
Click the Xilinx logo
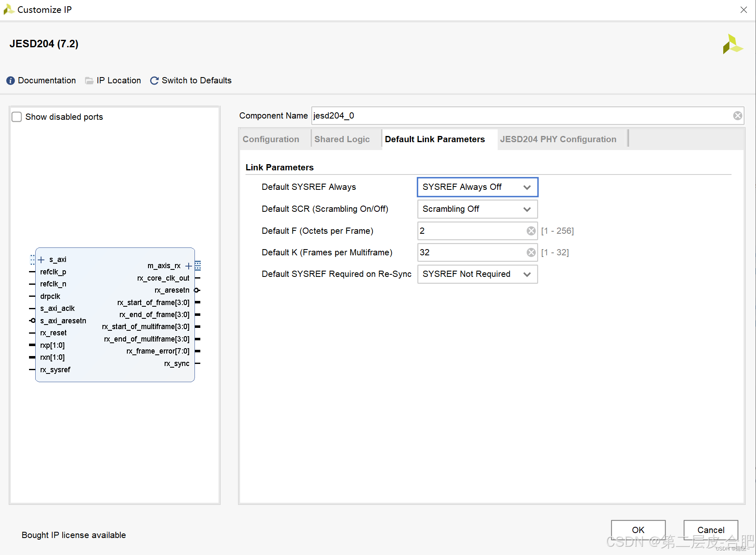tap(732, 44)
